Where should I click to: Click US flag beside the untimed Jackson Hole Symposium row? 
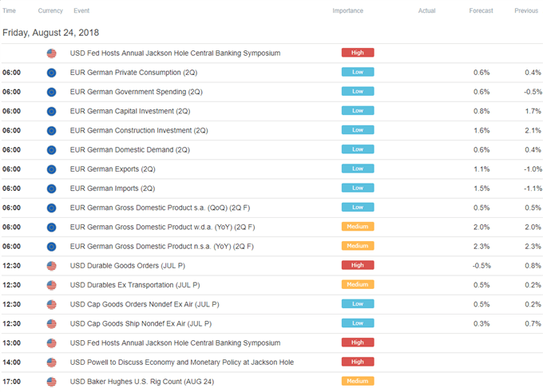[x=52, y=53]
